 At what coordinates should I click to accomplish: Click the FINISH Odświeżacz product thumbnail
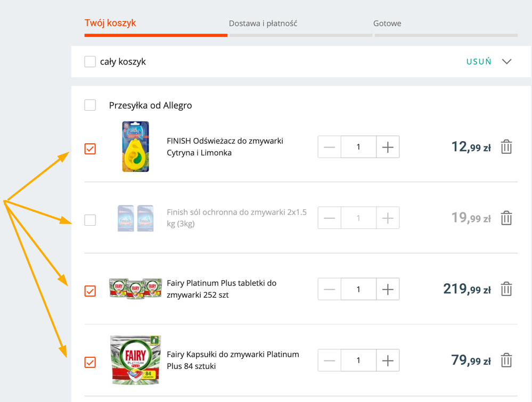tap(135, 146)
